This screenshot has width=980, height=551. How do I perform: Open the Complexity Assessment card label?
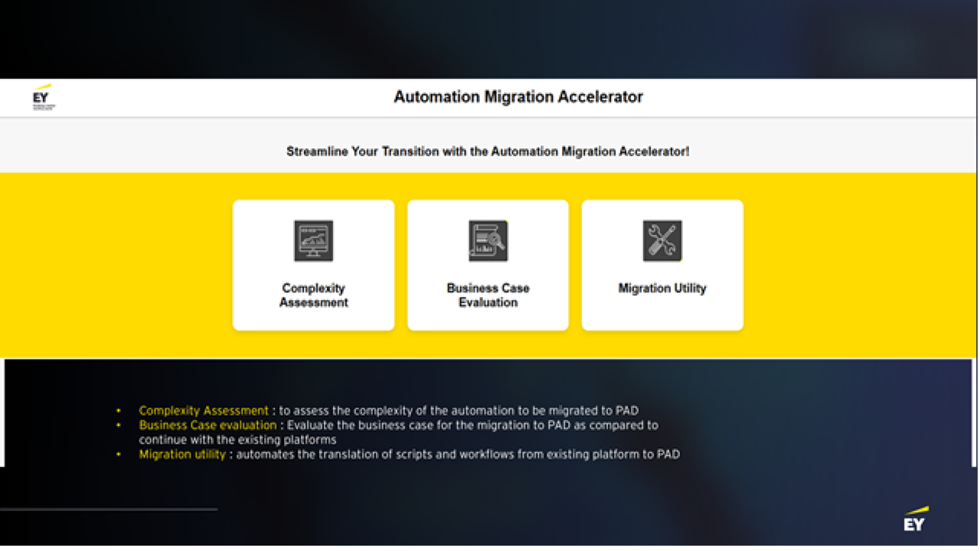pos(313,295)
